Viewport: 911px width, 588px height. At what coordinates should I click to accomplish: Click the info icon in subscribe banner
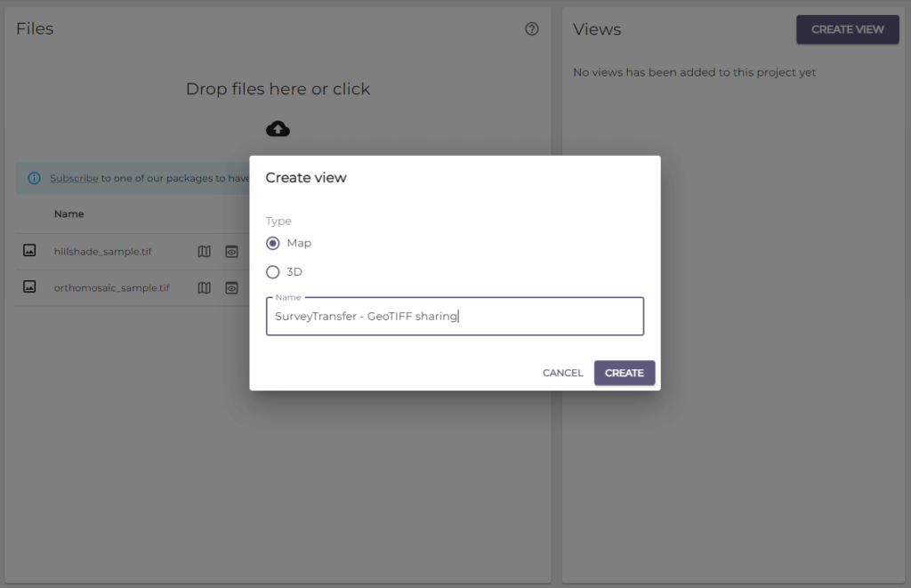pos(34,178)
